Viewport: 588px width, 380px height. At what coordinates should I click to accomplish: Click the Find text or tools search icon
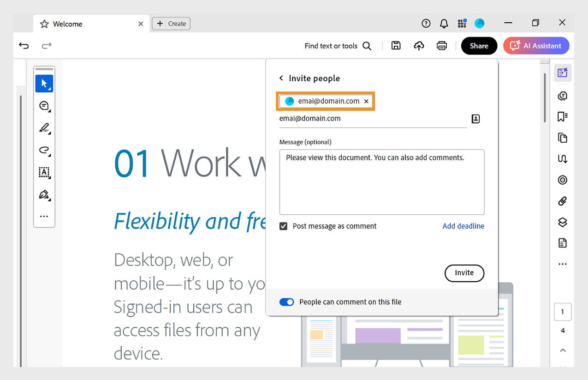click(x=367, y=46)
